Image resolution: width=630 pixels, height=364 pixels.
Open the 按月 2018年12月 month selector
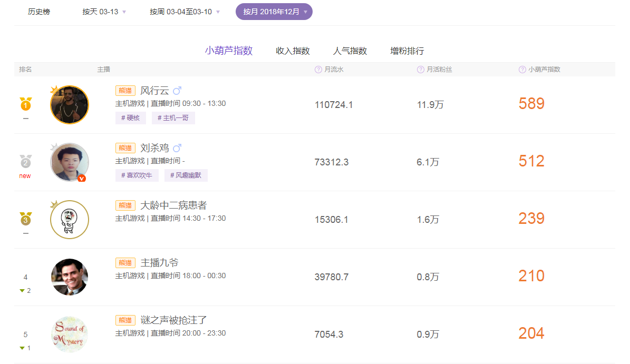(x=274, y=11)
